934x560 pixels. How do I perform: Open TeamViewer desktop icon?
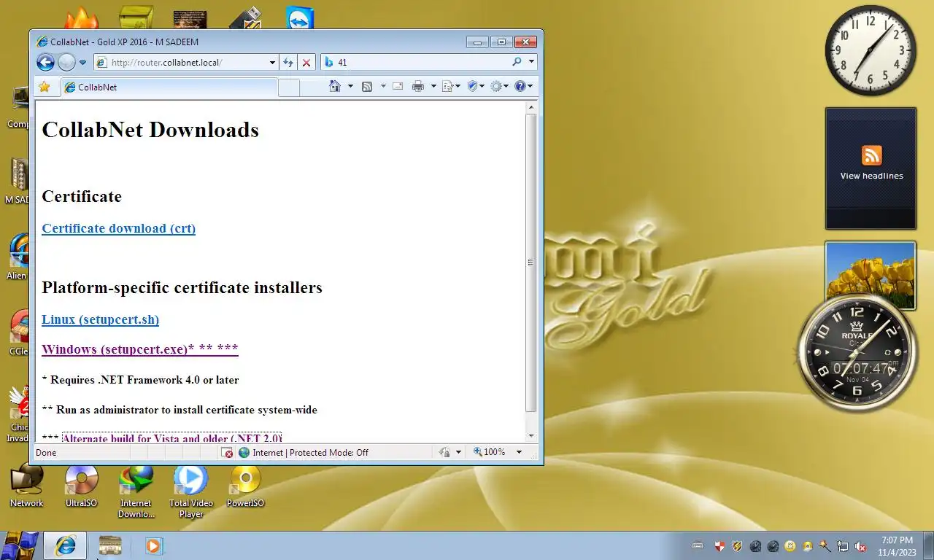300,19
